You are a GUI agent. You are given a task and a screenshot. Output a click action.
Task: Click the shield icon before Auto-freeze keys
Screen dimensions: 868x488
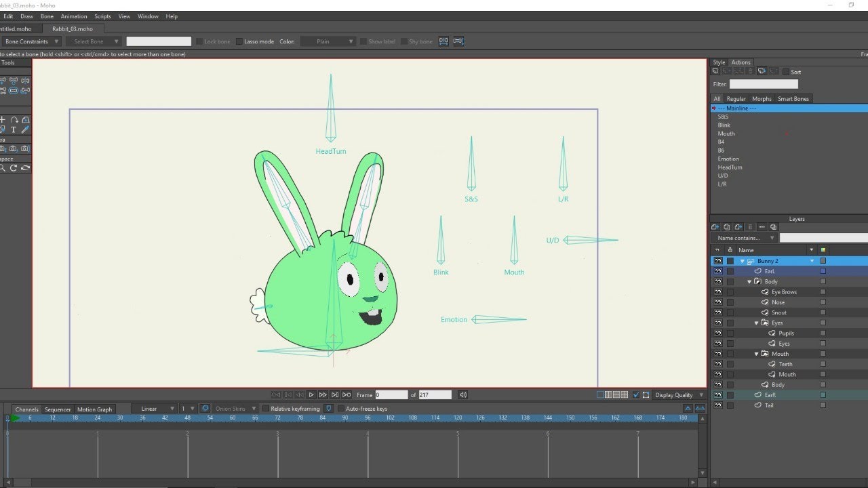click(329, 409)
